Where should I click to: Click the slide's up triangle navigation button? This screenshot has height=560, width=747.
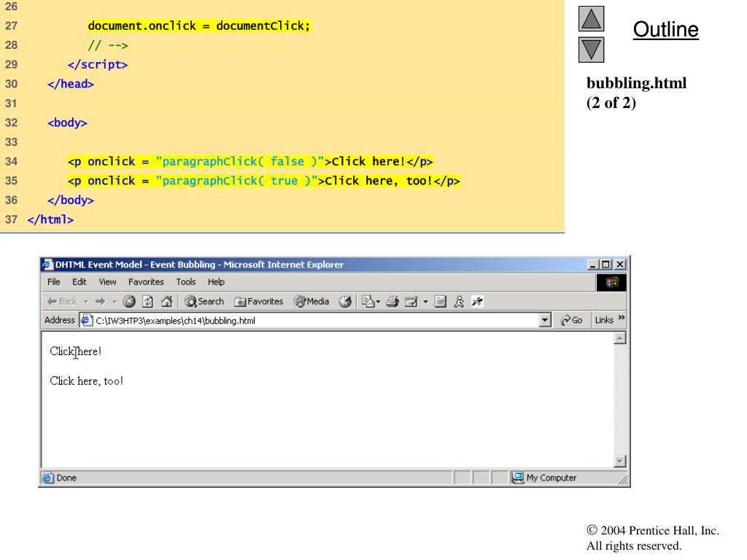pyautogui.click(x=591, y=18)
